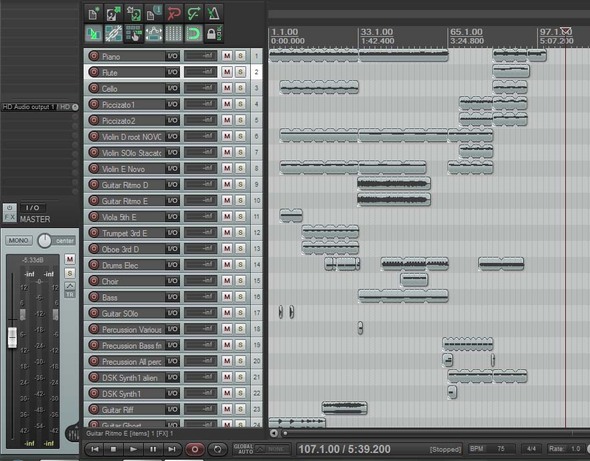Mute the Piano track
The width and height of the screenshot is (590, 461).
click(x=227, y=56)
